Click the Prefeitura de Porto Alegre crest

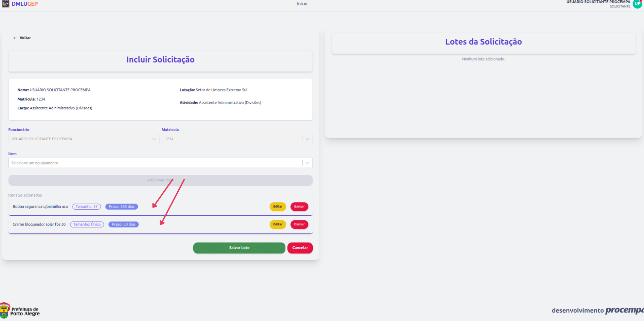(5, 310)
